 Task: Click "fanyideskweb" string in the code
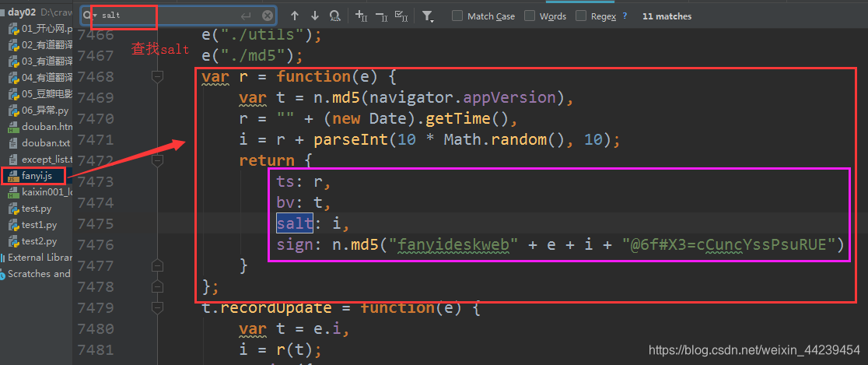point(454,245)
